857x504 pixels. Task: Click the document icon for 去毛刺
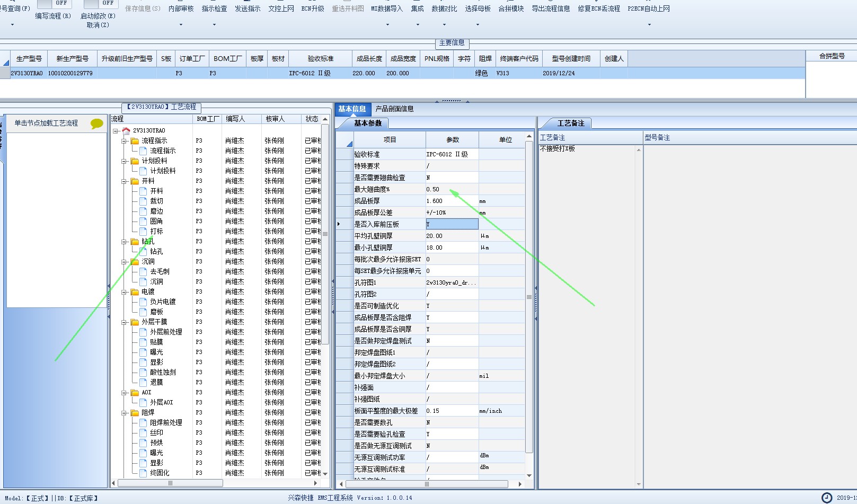point(143,271)
